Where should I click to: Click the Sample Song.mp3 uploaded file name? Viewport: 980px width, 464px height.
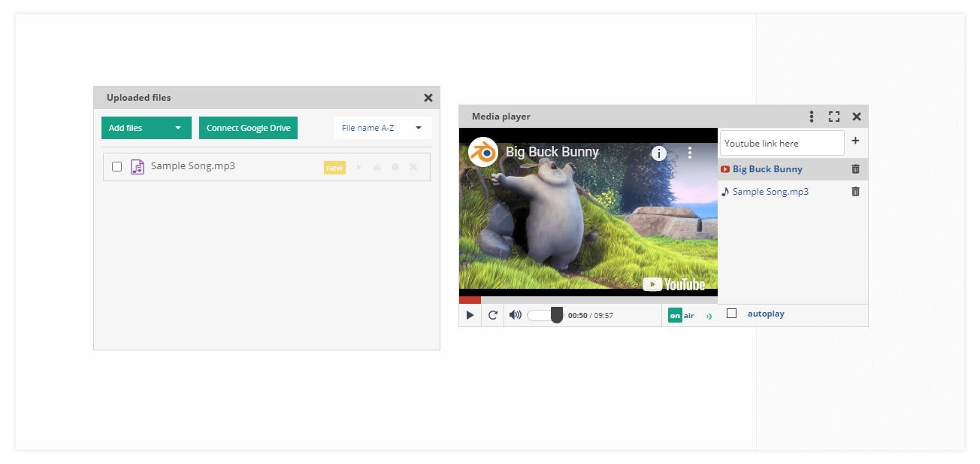(193, 166)
